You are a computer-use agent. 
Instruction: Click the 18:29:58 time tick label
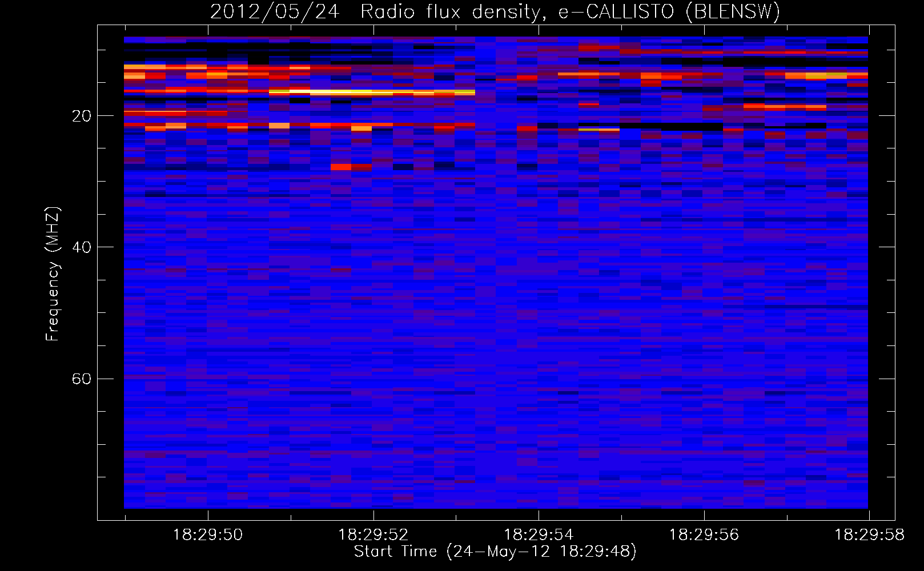coord(869,535)
